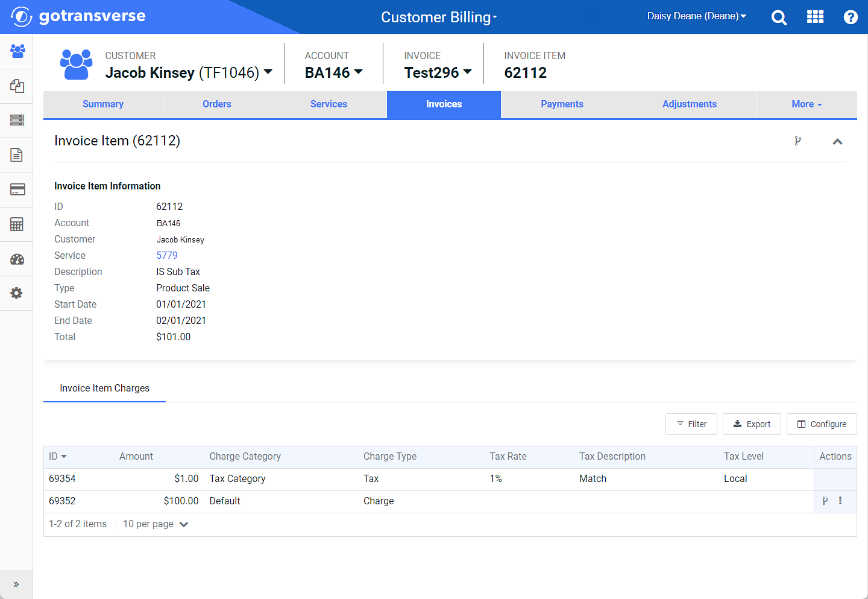Expand the BA146 account dropdown
This screenshot has height=599, width=868.
(359, 72)
